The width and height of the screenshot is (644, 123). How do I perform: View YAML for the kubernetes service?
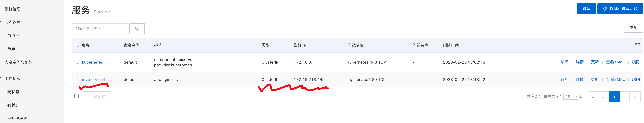[615, 62]
